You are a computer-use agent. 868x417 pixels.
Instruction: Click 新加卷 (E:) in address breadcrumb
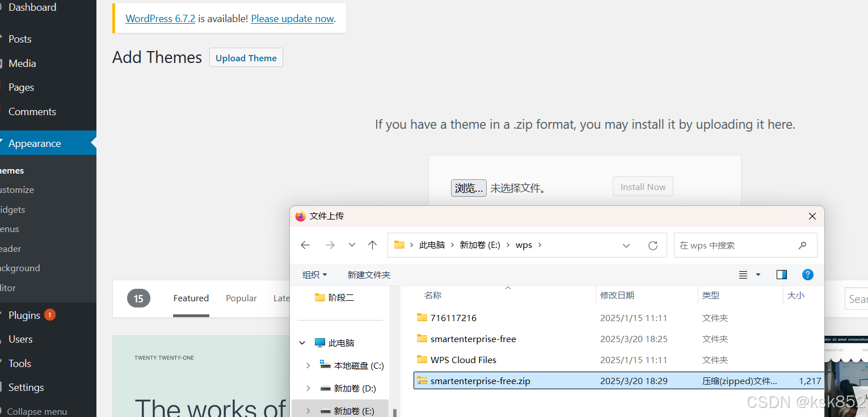click(x=480, y=245)
